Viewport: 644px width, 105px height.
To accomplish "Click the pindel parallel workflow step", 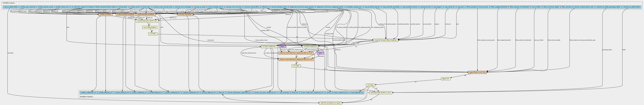I will (x=146, y=15).
